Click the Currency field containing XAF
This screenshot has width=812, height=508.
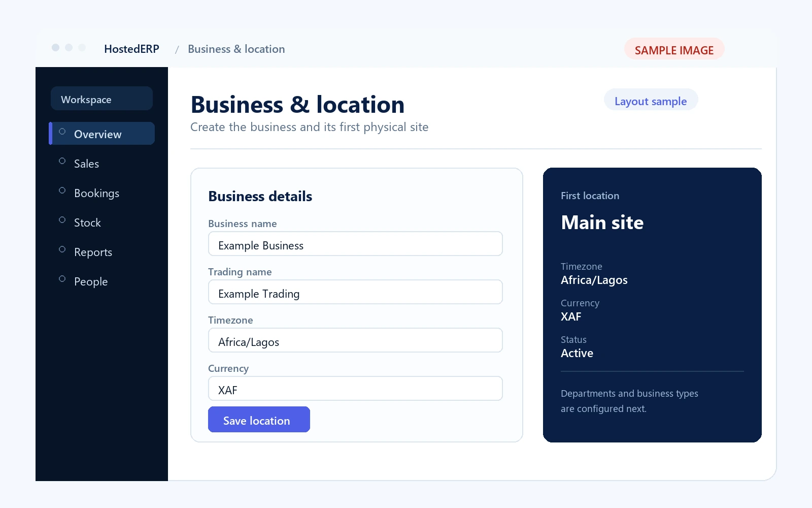pos(355,389)
